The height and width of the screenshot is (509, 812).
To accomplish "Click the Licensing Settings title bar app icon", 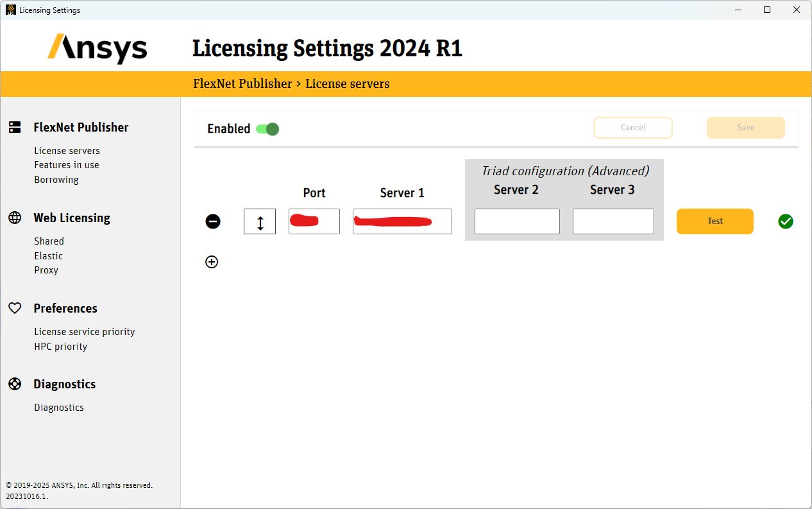I will point(11,10).
